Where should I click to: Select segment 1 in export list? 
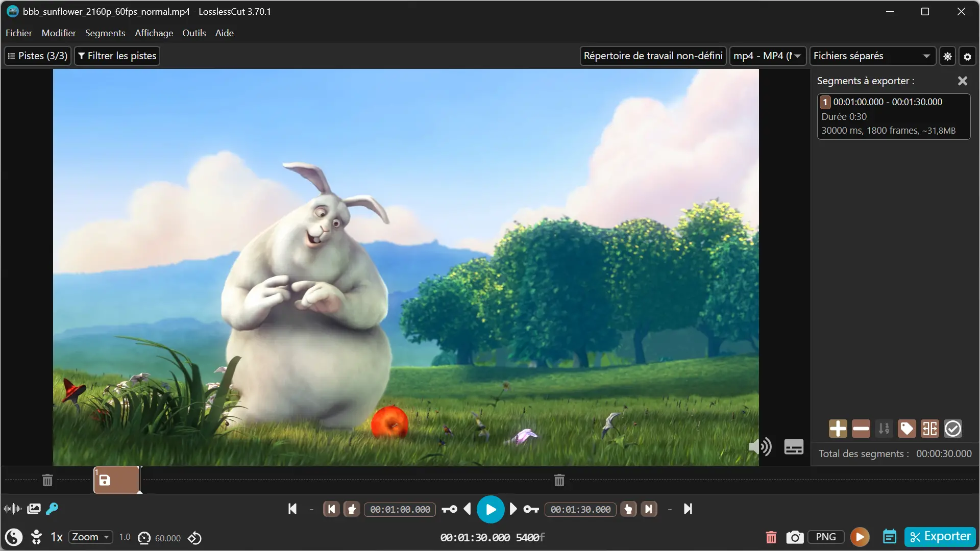pos(893,116)
